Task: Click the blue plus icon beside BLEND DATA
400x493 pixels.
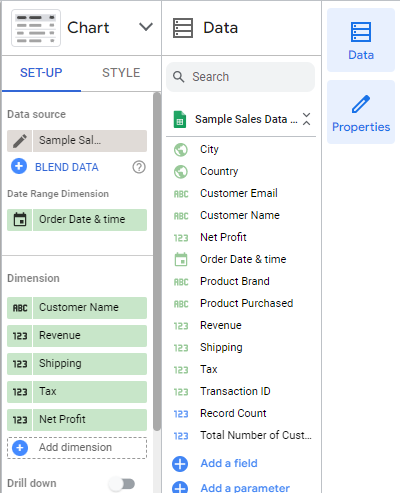Action: tap(19, 166)
